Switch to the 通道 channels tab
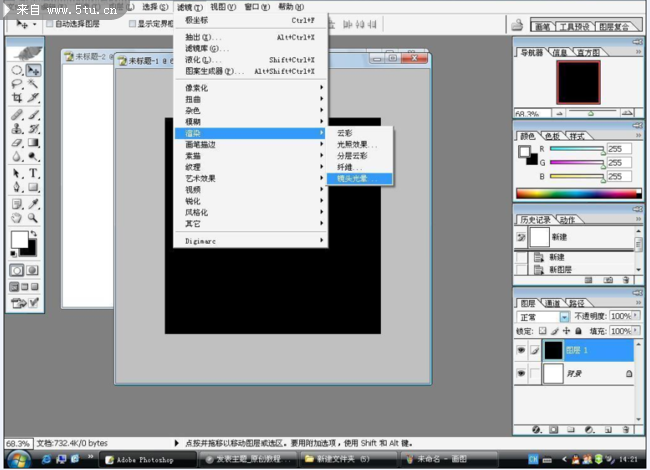650x470 pixels. click(x=552, y=303)
